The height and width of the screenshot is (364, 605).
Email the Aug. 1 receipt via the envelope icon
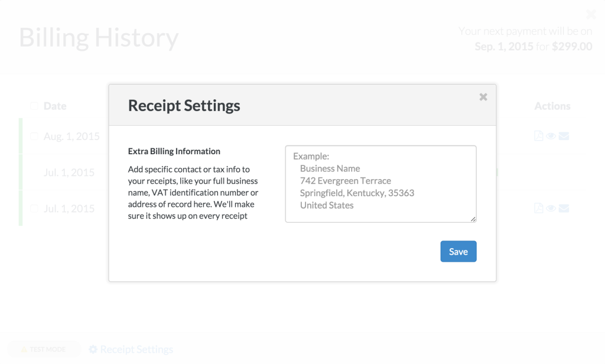564,136
